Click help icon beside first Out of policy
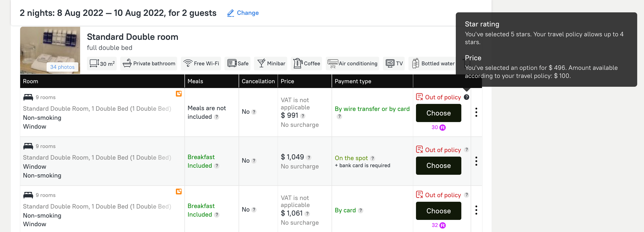 466,97
